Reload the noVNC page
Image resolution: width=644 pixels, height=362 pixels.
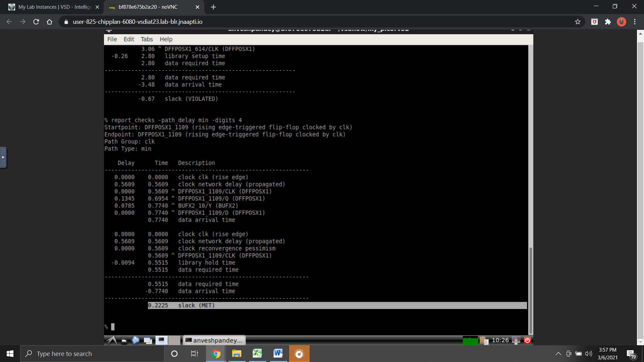click(x=36, y=22)
